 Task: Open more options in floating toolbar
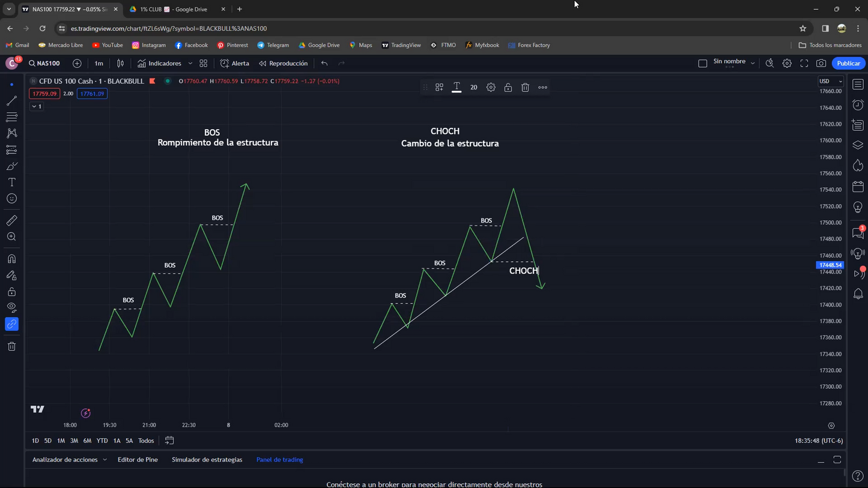tap(542, 88)
